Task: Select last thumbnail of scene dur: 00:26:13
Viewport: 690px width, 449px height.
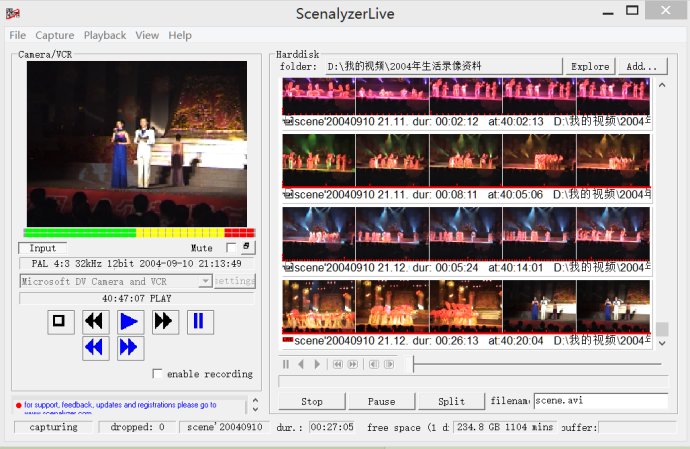Action: (613, 306)
